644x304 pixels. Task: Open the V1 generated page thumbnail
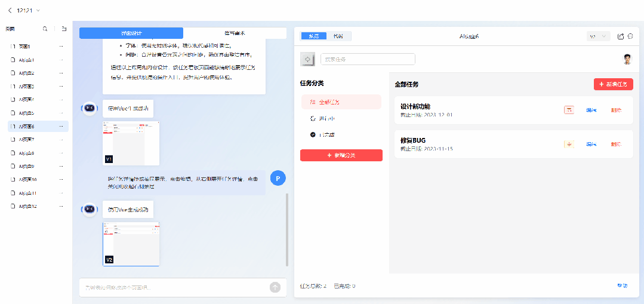tap(131, 143)
